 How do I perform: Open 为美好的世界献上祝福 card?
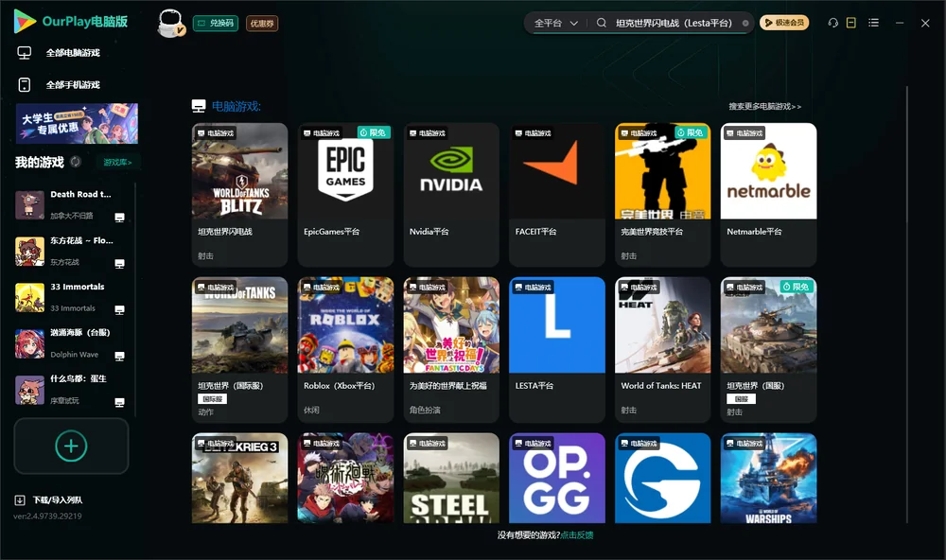tap(451, 349)
